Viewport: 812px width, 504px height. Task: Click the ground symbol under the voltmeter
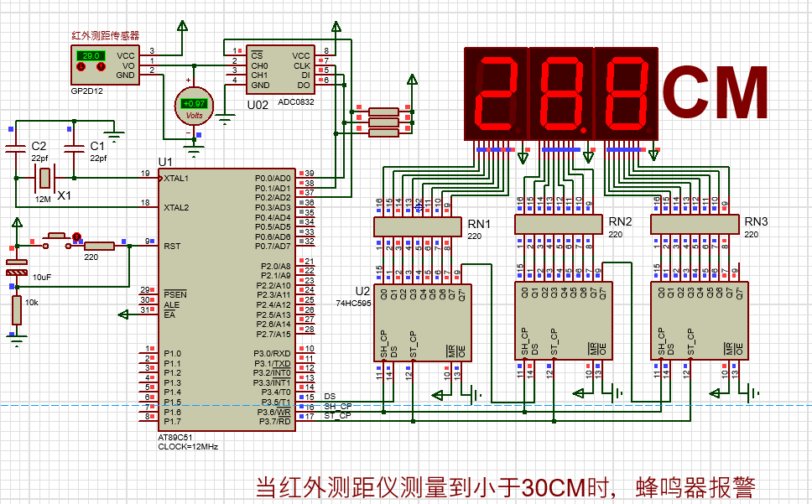click(195, 151)
